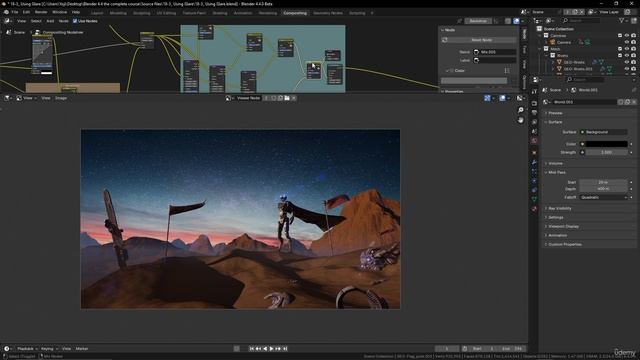Hide the Rocks collection with eye icon
Viewport: 640px width, 360px height.
[x=627, y=55]
